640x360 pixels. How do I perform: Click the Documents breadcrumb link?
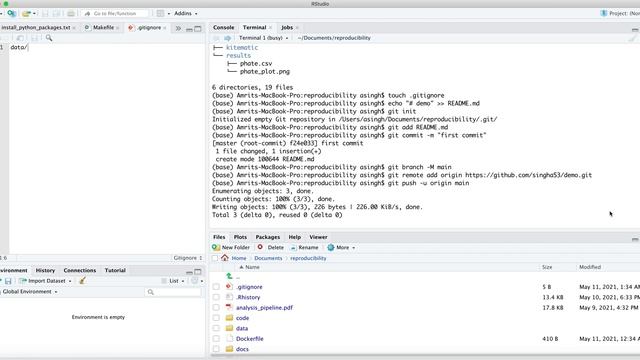point(268,258)
